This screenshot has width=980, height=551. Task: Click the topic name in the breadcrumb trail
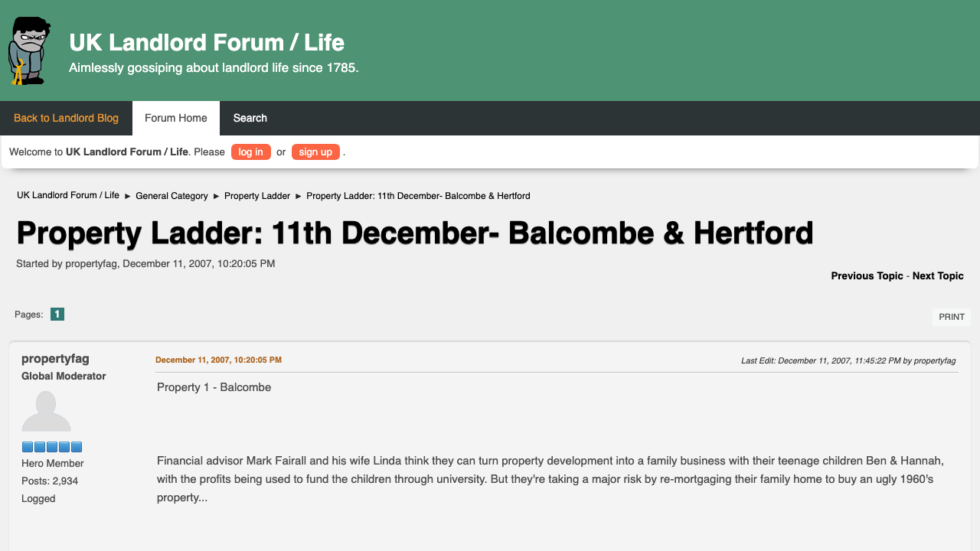(x=418, y=196)
